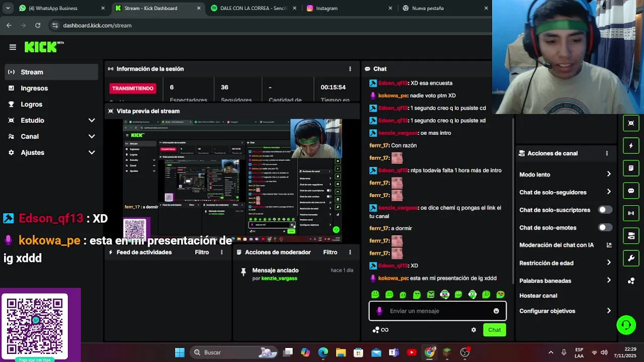This screenshot has width=644, height=362.
Task: Select Ingresos in the sidebar
Action: coord(51,88)
